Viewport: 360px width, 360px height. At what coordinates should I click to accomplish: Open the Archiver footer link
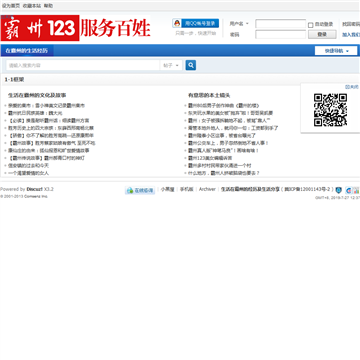tap(207, 189)
